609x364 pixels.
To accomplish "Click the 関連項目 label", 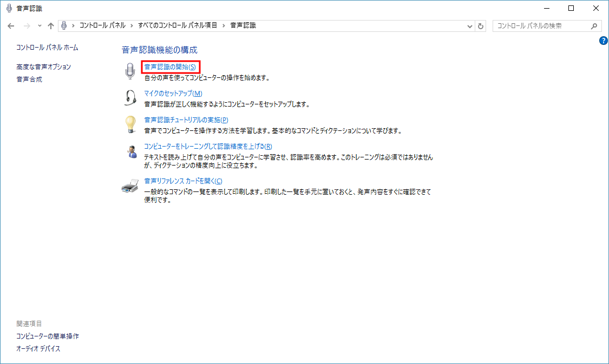I will point(29,323).
